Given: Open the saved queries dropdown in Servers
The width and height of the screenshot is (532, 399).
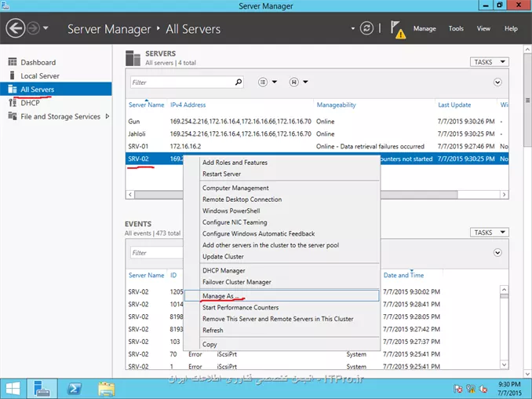Looking at the screenshot, I should pos(298,82).
